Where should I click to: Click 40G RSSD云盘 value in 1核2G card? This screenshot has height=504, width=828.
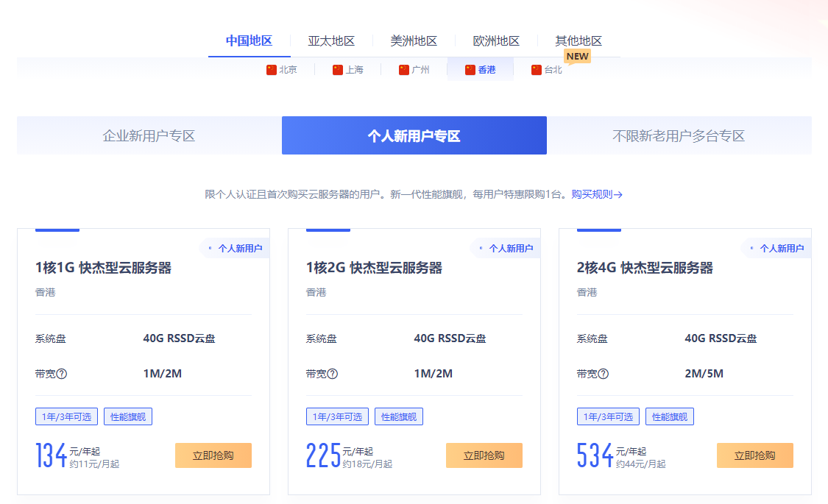(450, 338)
